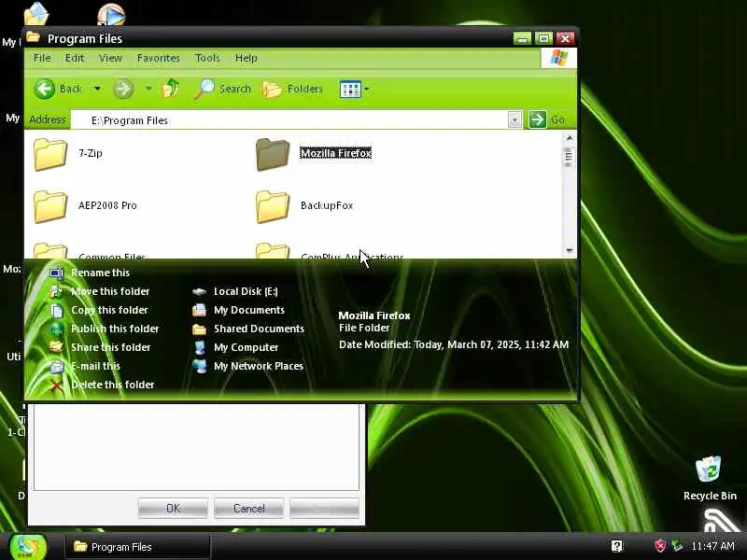
Task: Toggle the Folders pane
Action: 292,89
